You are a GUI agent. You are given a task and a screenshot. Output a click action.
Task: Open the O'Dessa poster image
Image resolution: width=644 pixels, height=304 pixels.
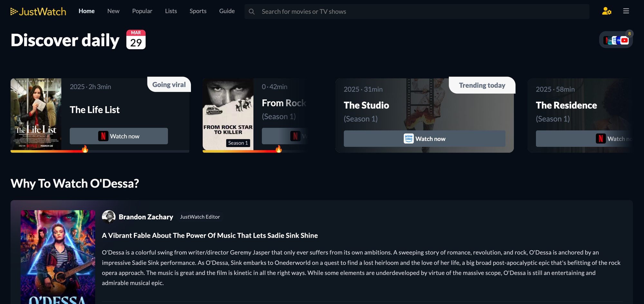58,257
